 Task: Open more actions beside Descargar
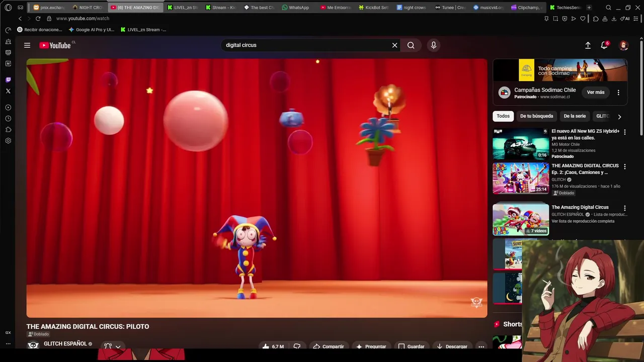tap(481, 346)
